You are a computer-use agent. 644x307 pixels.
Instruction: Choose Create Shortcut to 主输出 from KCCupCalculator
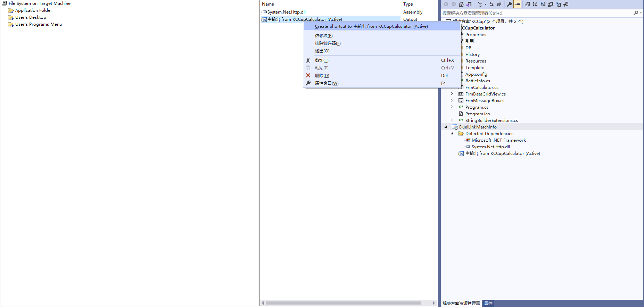(382, 26)
